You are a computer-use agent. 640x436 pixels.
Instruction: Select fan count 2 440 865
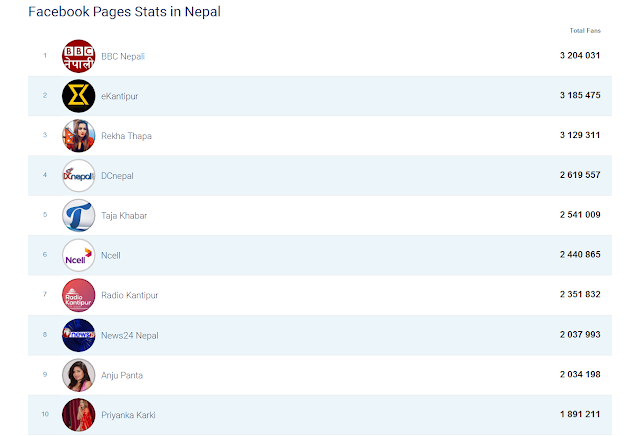tap(580, 254)
